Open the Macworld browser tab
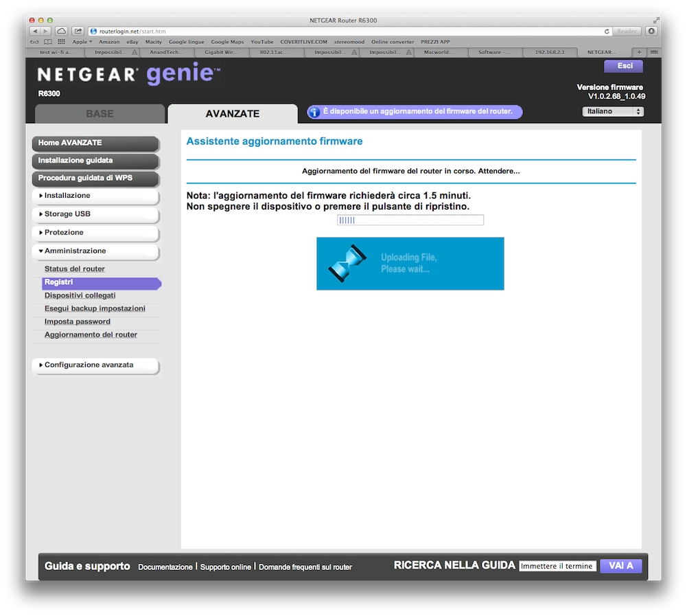 (440, 52)
